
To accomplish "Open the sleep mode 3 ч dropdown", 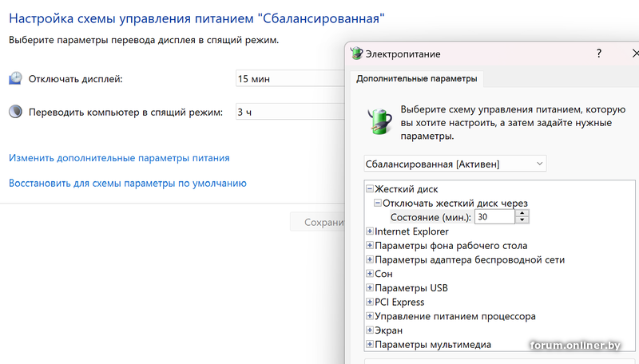I will pyautogui.click(x=289, y=113).
